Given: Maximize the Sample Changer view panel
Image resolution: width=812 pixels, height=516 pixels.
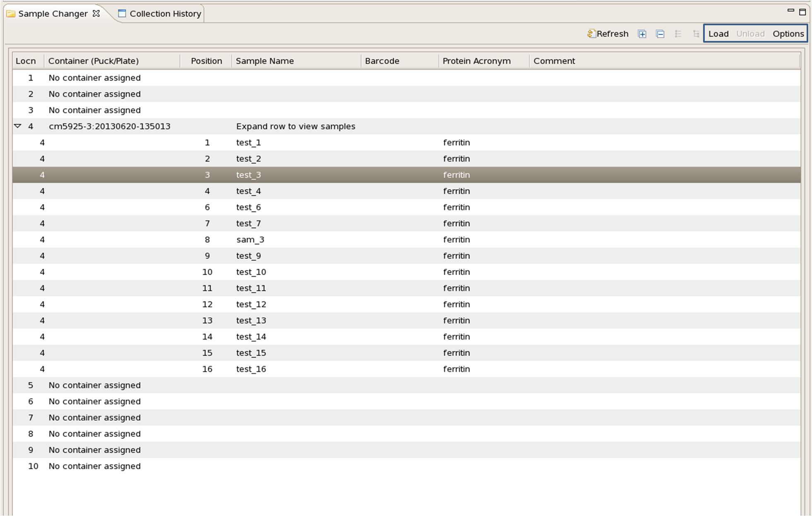Looking at the screenshot, I should click(x=802, y=12).
